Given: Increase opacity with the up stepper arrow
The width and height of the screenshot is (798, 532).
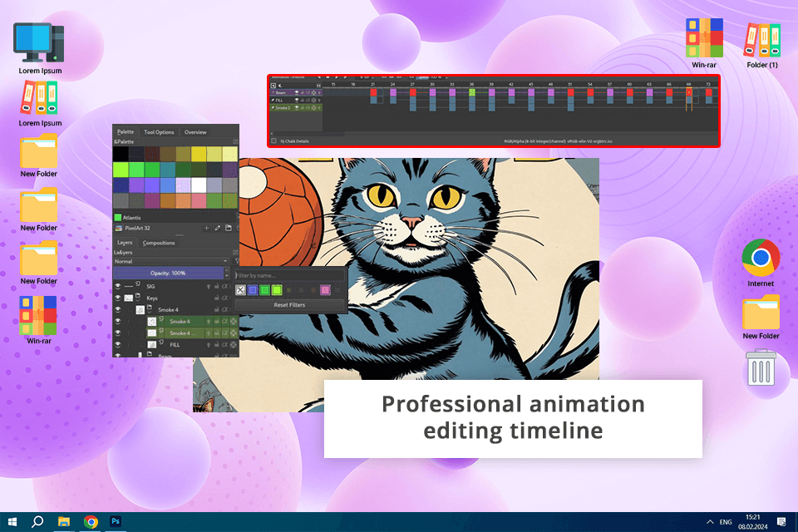Looking at the screenshot, I should [x=227, y=269].
